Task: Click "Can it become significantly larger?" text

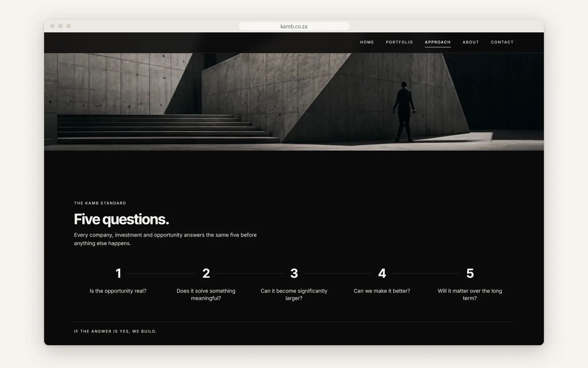Action: [294, 294]
